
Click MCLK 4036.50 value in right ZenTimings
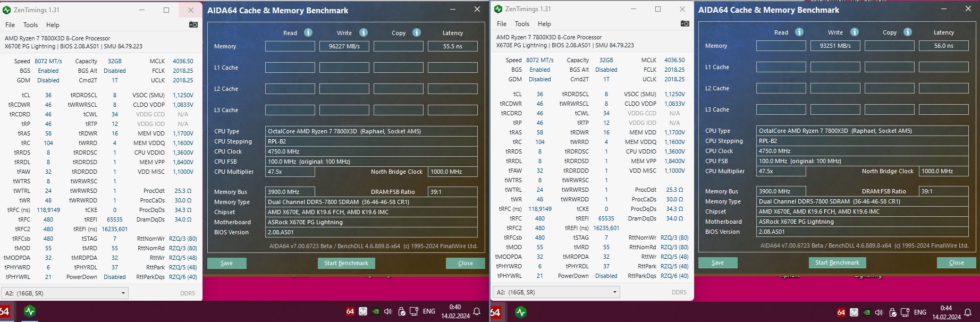coord(674,60)
